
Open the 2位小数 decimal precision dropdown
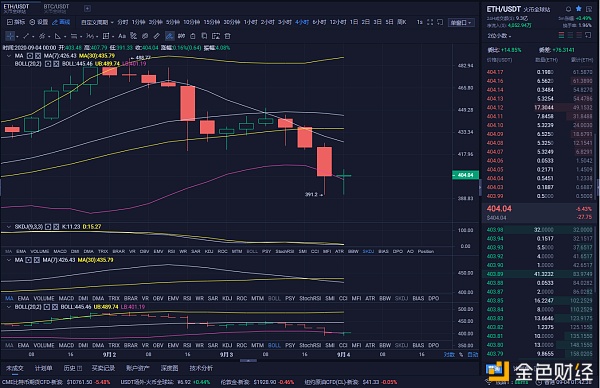coord(499,36)
